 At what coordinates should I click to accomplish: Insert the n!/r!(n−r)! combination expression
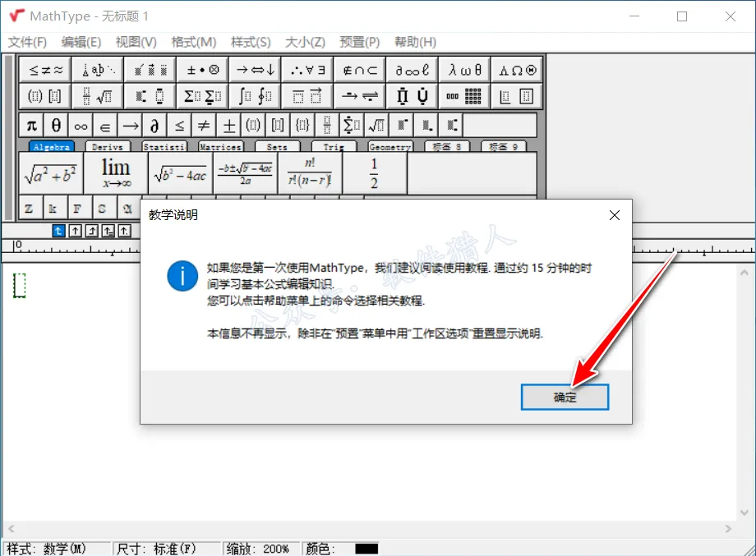point(310,173)
